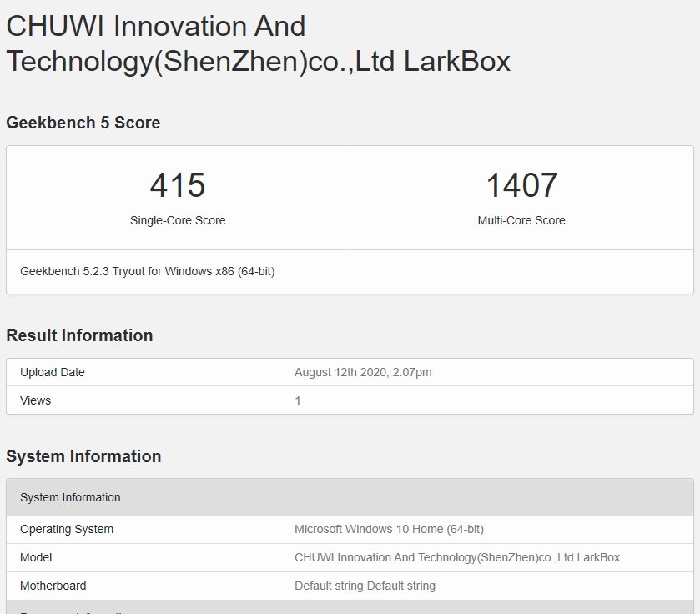The width and height of the screenshot is (700, 614).
Task: Click the Microsoft Windows 10 Home value
Action: pos(389,529)
